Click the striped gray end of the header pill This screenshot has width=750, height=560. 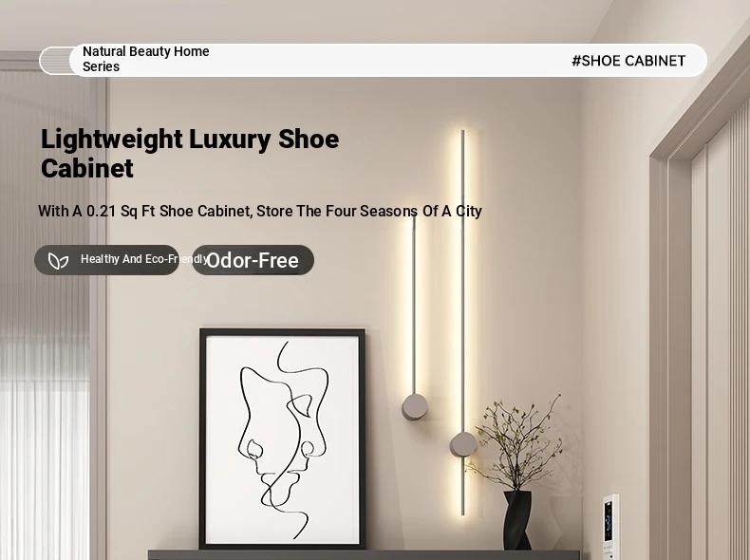coord(55,60)
